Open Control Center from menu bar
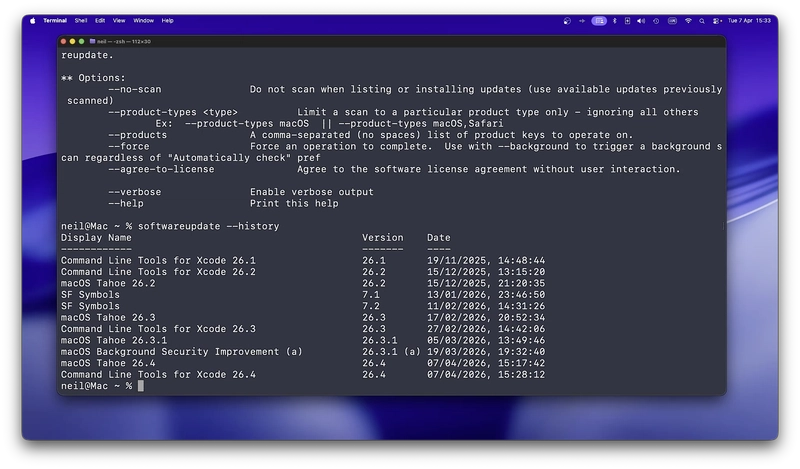The width and height of the screenshot is (800, 469). coord(716,21)
